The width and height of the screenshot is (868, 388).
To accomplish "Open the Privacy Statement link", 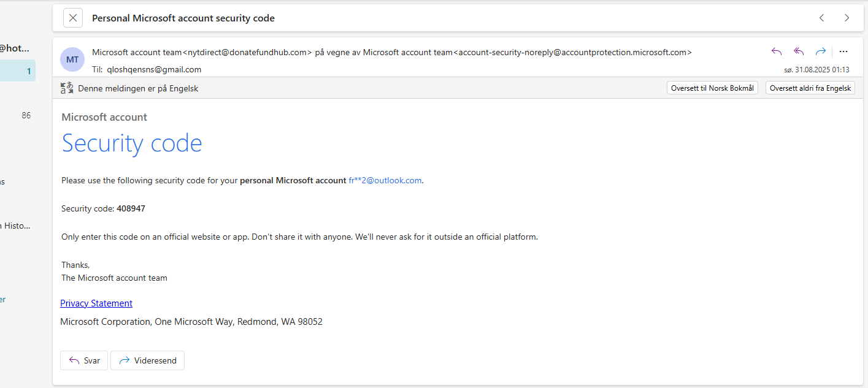I will coord(96,303).
